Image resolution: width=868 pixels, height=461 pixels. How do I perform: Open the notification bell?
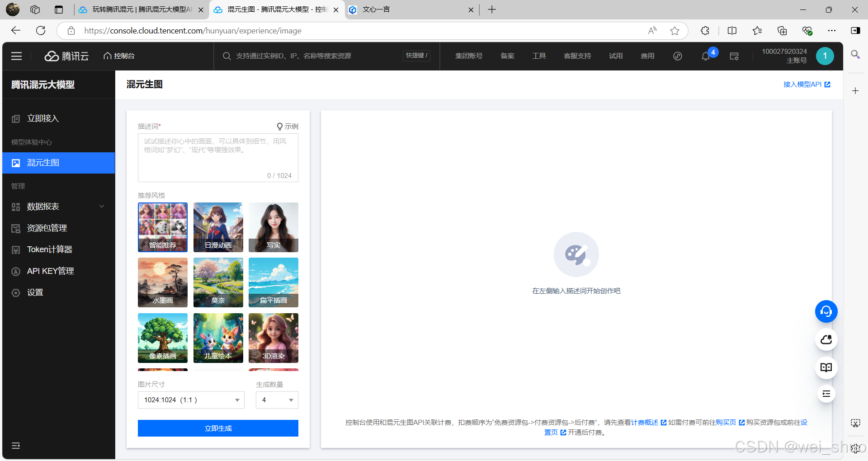coord(705,56)
